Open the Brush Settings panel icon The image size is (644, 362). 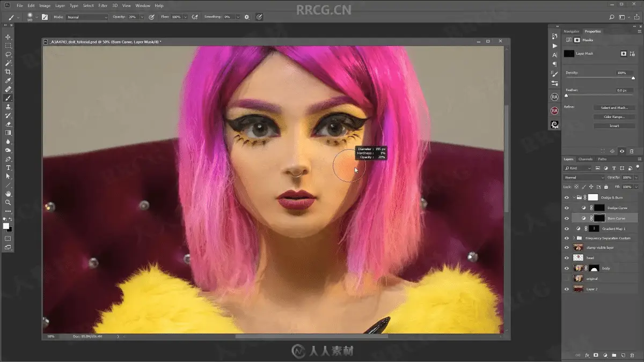pyautogui.click(x=554, y=74)
